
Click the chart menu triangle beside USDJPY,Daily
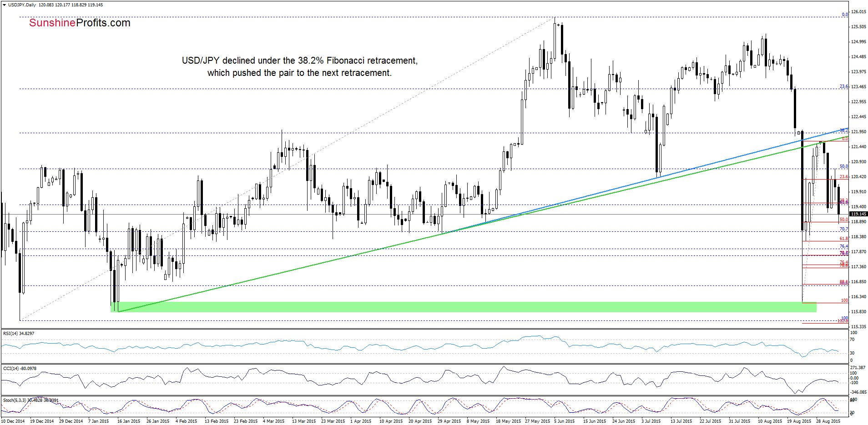coord(5,5)
